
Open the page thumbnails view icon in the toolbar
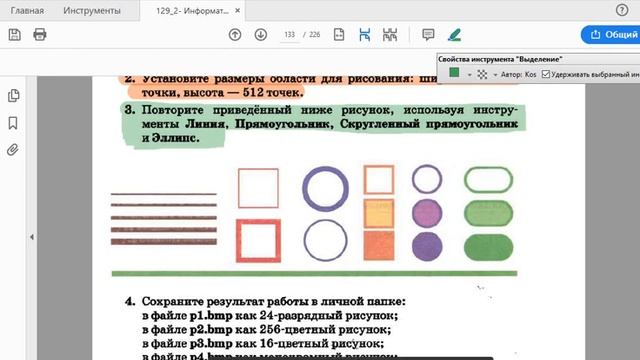[x=390, y=35]
